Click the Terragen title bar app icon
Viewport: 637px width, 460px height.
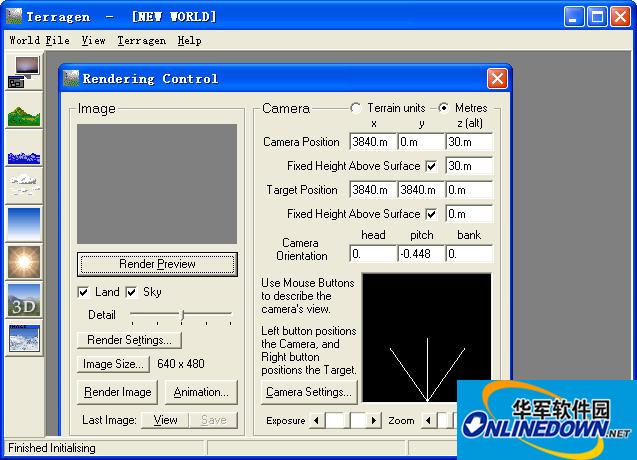click(14, 16)
